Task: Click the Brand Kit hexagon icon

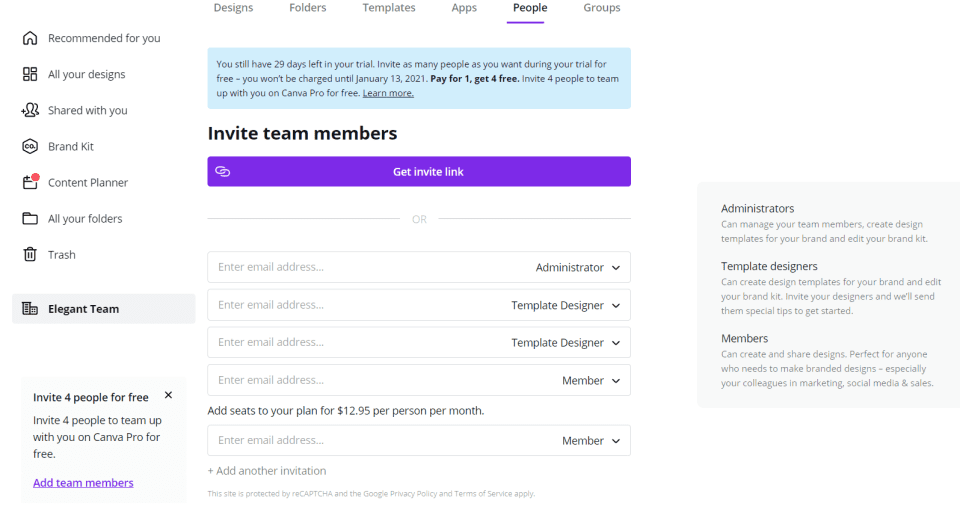Action: click(x=30, y=146)
